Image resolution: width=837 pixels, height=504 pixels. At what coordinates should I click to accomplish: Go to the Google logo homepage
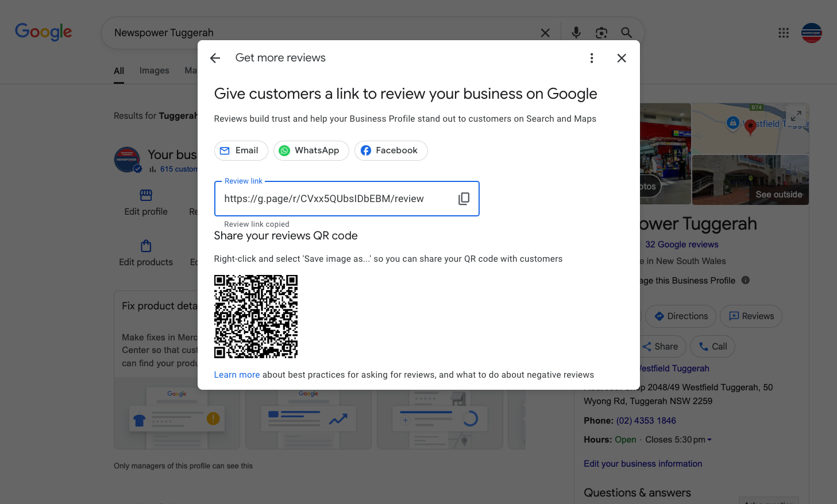44,32
